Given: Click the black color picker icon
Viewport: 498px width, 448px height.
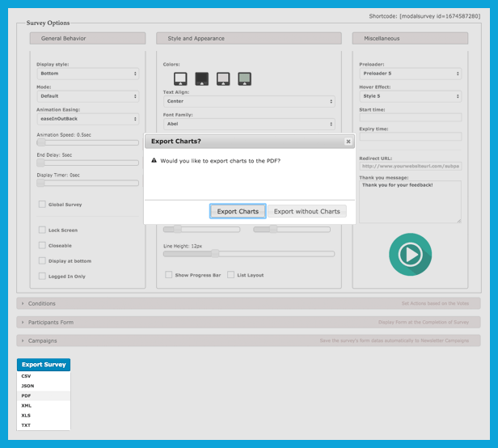Looking at the screenshot, I should pos(201,78).
